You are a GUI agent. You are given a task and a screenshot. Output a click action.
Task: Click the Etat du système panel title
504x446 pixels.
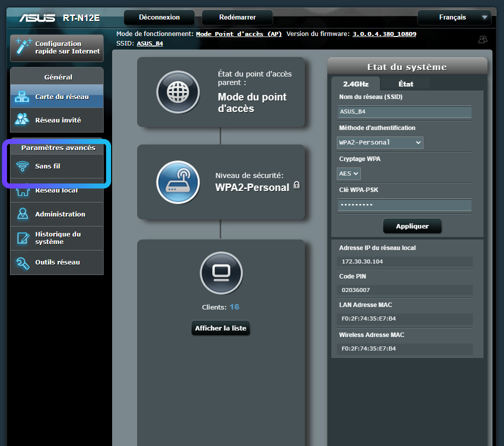407,67
